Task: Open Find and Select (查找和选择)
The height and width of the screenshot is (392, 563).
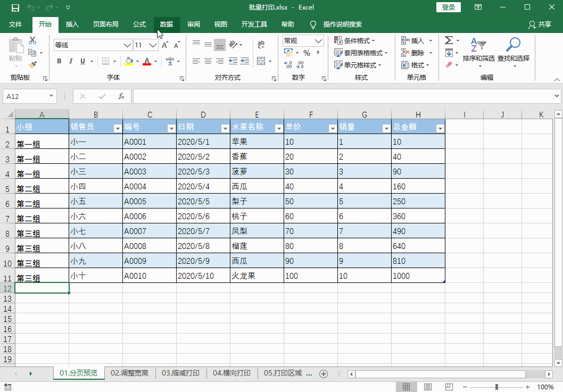Action: pos(514,52)
